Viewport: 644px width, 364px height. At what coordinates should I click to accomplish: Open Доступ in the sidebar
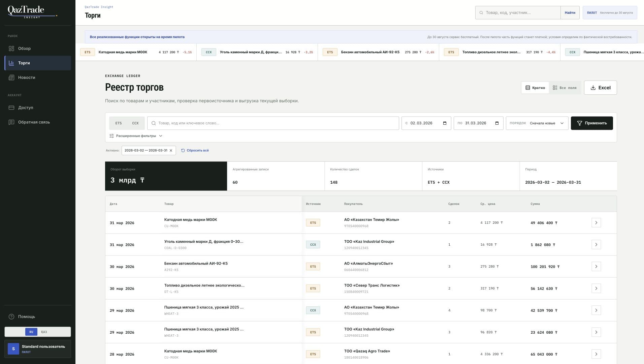(x=38, y=108)
